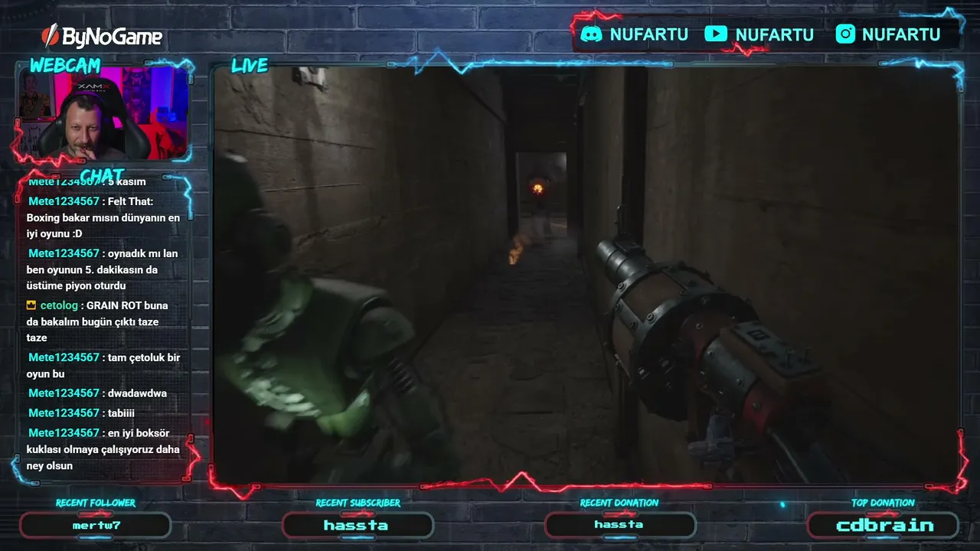Click the CHAT panel heading

pyautogui.click(x=102, y=175)
